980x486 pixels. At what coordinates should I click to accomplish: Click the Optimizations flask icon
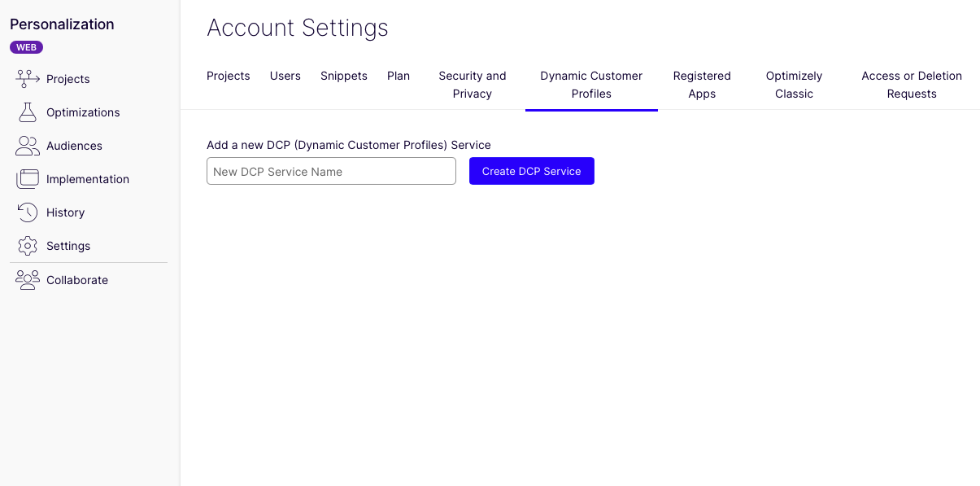(28, 112)
